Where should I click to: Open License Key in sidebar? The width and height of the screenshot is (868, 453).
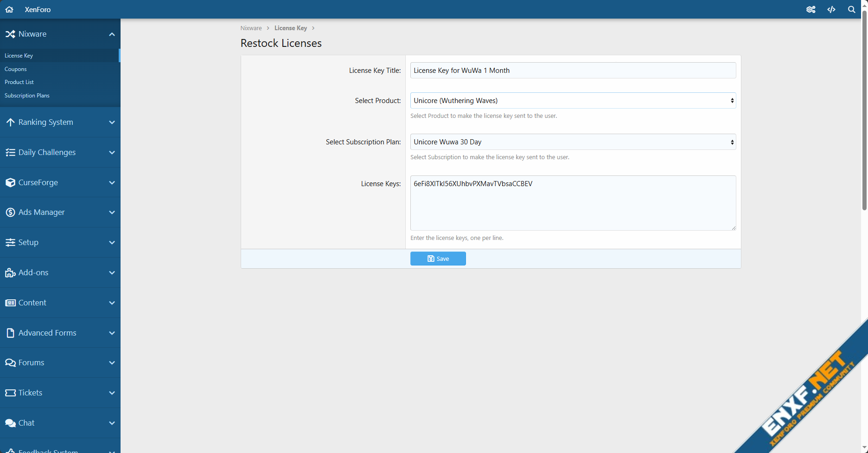tap(19, 55)
